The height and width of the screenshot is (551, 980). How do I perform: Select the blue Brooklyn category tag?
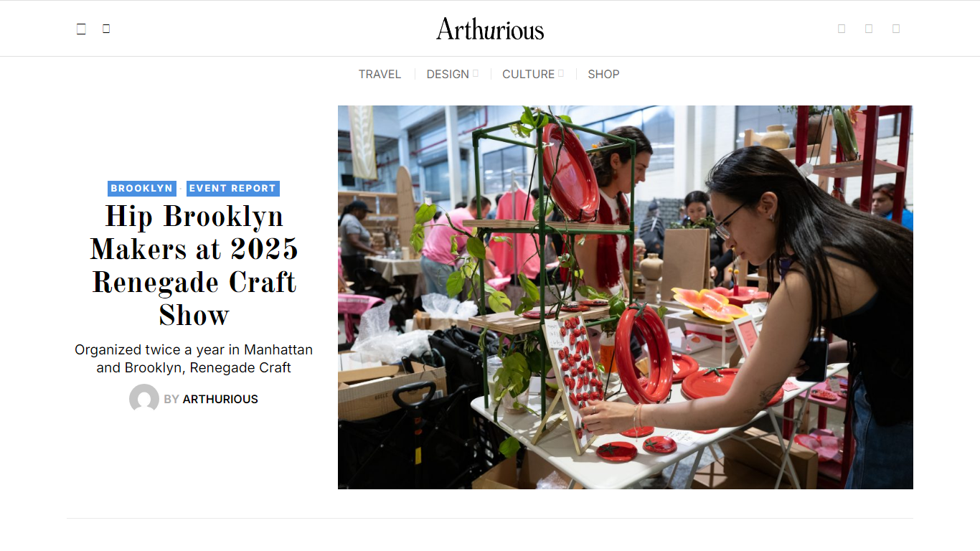[142, 188]
